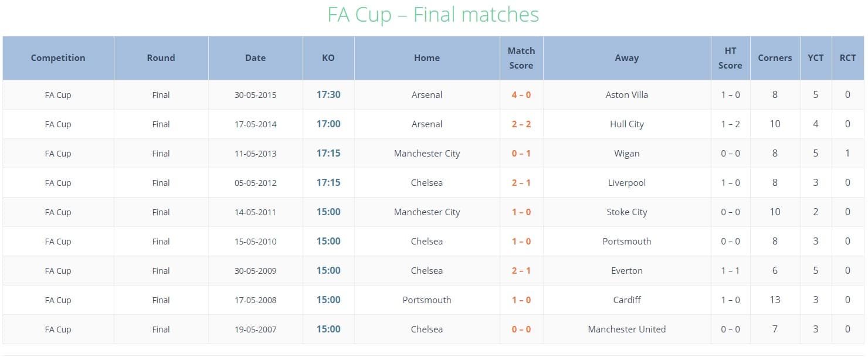The height and width of the screenshot is (360, 868).
Task: Click Manchester United team name
Action: click(627, 329)
